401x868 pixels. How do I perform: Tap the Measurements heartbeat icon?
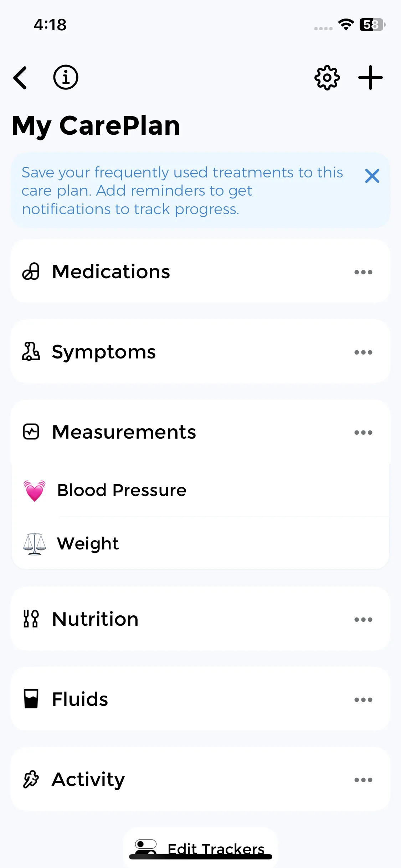click(31, 432)
